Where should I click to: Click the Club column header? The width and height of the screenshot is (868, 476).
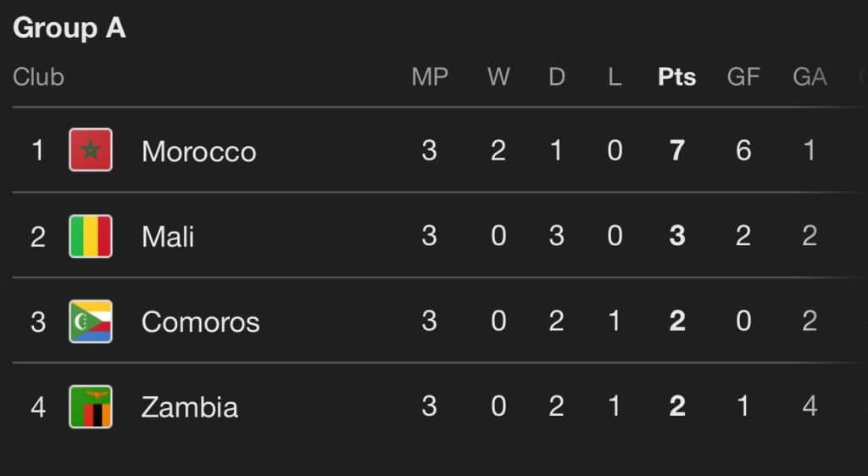coord(38,77)
